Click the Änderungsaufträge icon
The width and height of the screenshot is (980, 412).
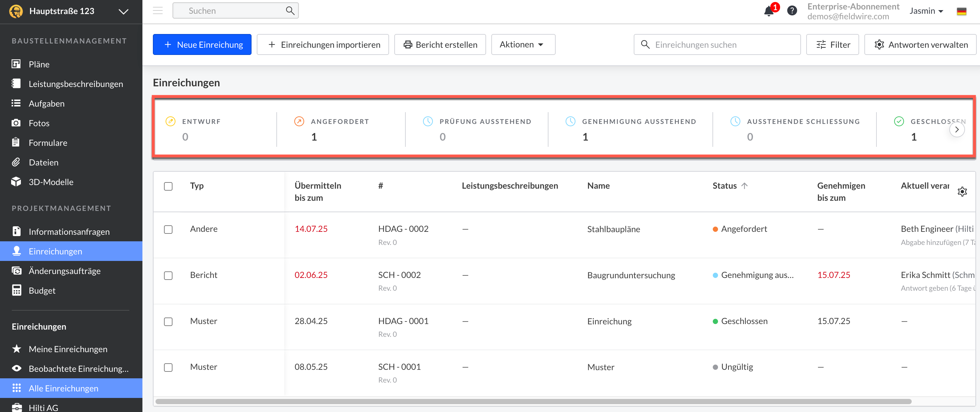click(x=16, y=271)
